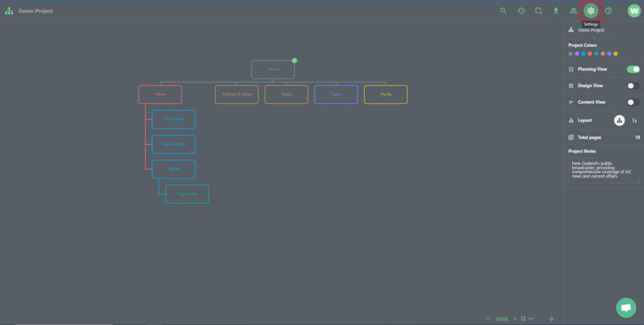Open the chat support bubble
Screen dimensions: 644x325
626,308
